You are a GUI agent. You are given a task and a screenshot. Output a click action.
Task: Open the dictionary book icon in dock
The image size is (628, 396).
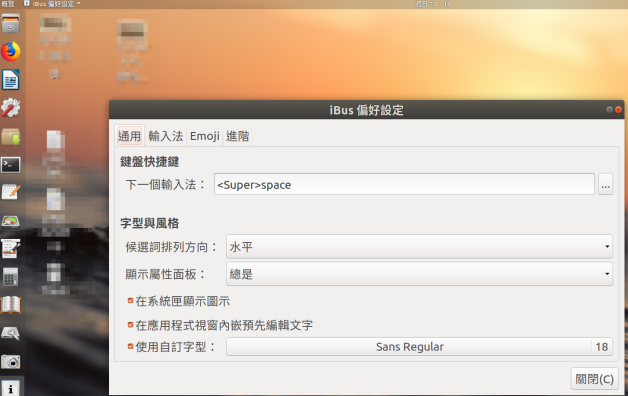tap(11, 305)
